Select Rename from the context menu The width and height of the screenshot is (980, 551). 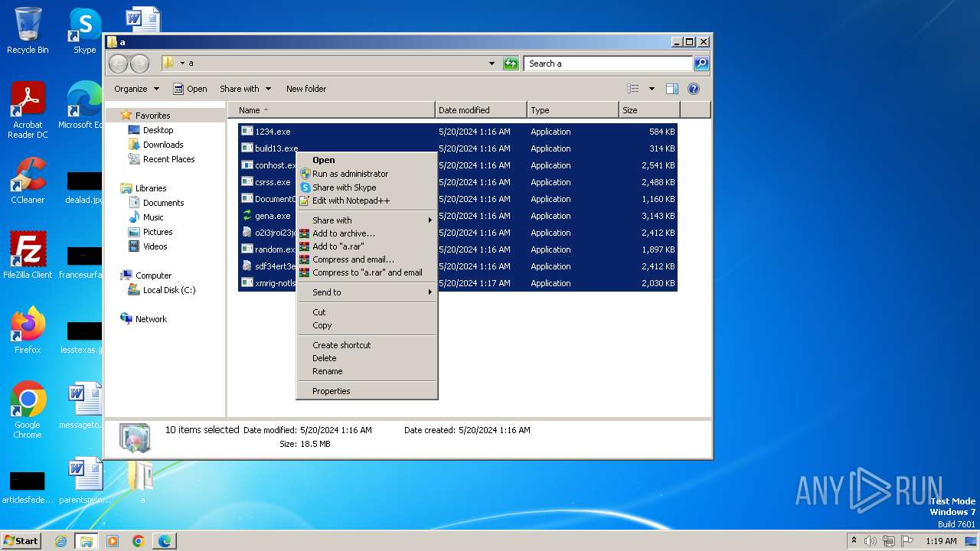(x=367, y=371)
